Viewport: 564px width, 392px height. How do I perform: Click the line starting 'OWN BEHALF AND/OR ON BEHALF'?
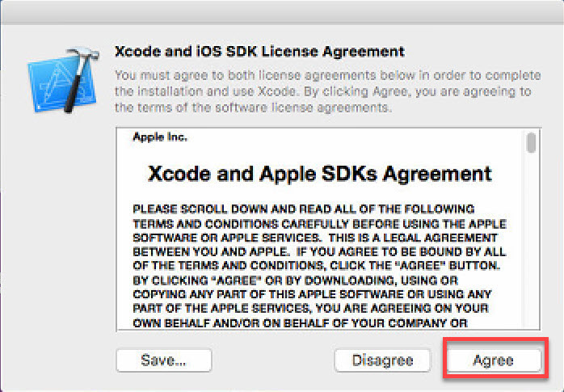click(x=300, y=322)
